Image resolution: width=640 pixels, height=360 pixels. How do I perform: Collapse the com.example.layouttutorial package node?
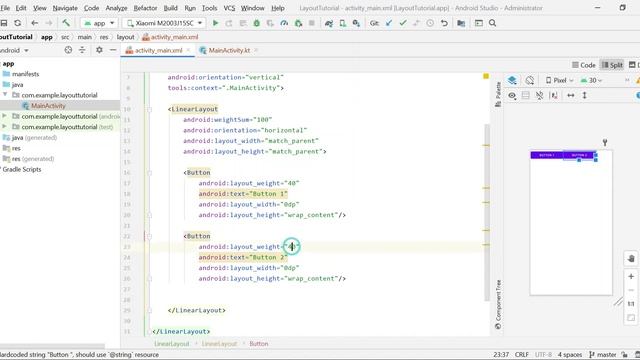pos(5,95)
